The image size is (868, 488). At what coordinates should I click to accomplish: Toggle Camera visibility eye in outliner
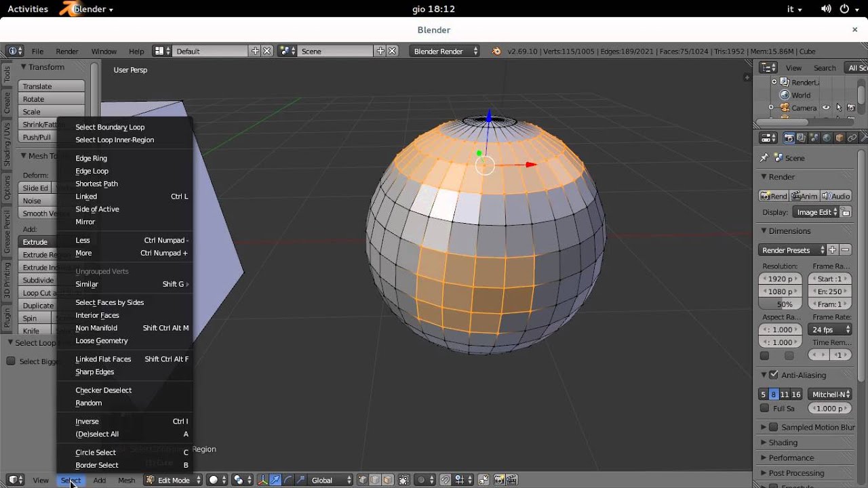pyautogui.click(x=826, y=108)
